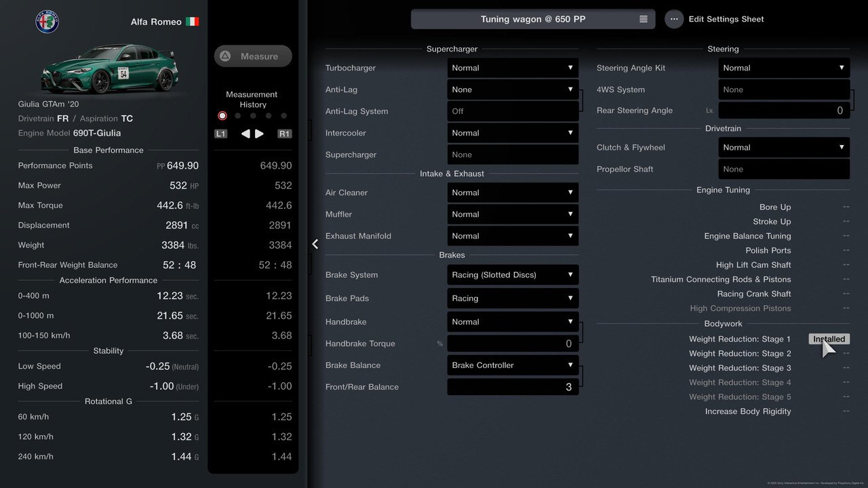Click the Italian flag icon
The width and height of the screenshot is (868, 488).
[193, 22]
